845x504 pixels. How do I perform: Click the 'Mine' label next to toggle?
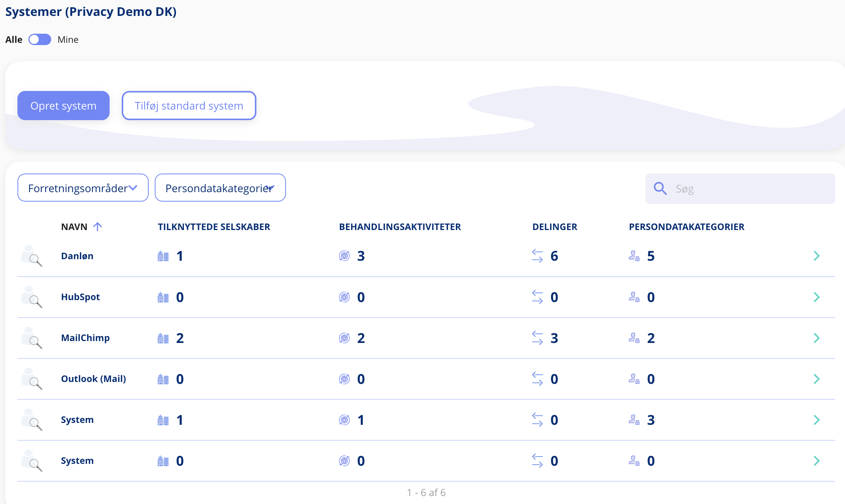[x=68, y=39]
